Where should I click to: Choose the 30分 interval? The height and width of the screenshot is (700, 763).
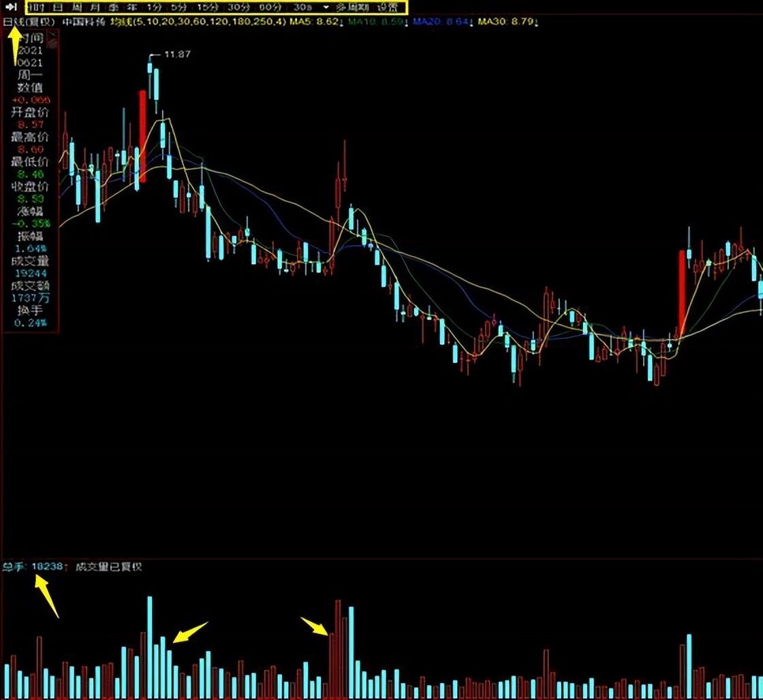click(x=238, y=7)
